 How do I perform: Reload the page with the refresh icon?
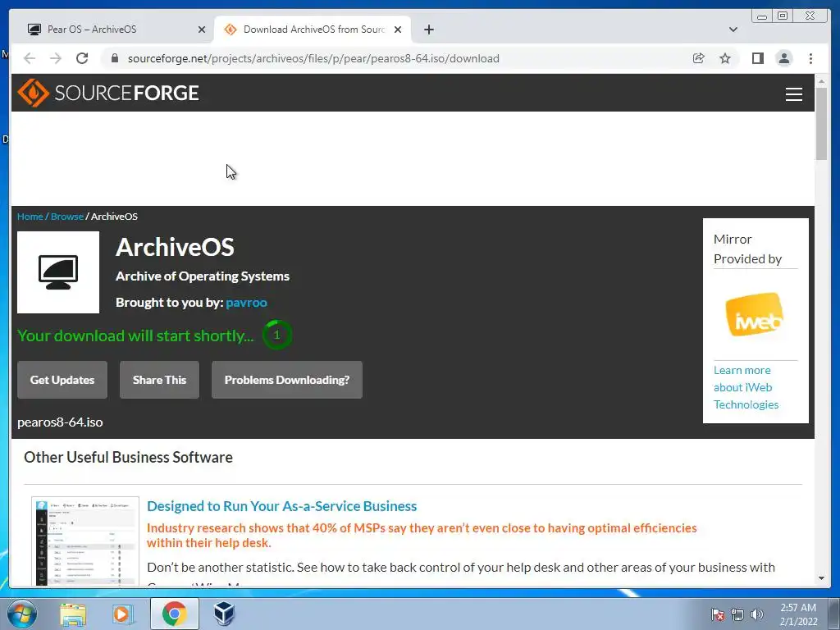82,58
